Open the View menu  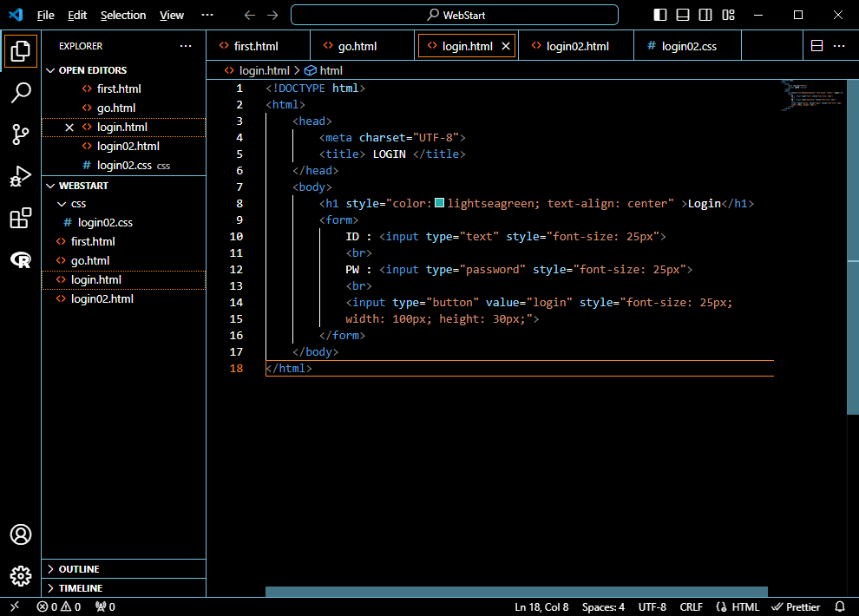click(x=172, y=16)
